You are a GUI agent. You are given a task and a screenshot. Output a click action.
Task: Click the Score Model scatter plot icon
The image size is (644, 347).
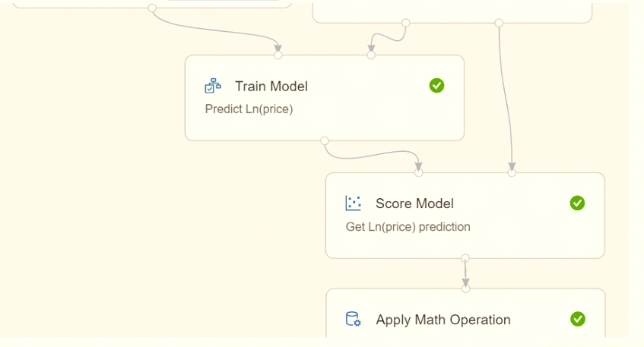tap(354, 203)
